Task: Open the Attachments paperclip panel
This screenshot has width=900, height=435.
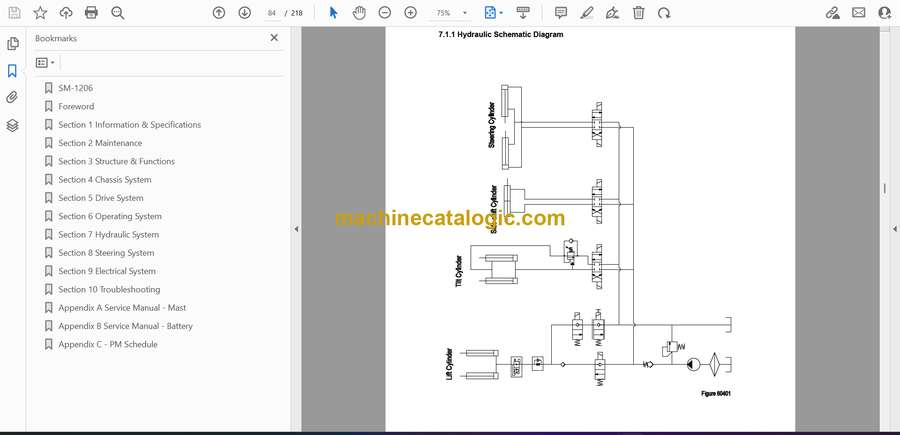Action: pos(13,98)
